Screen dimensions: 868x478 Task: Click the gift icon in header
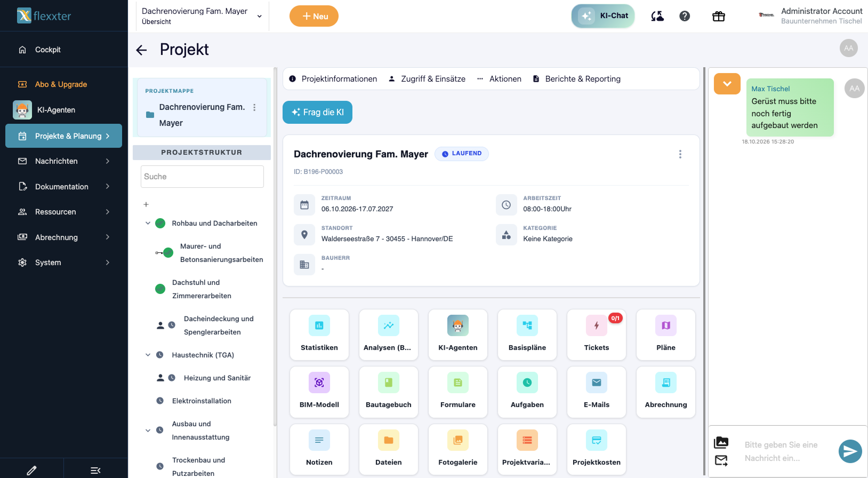coord(719,16)
